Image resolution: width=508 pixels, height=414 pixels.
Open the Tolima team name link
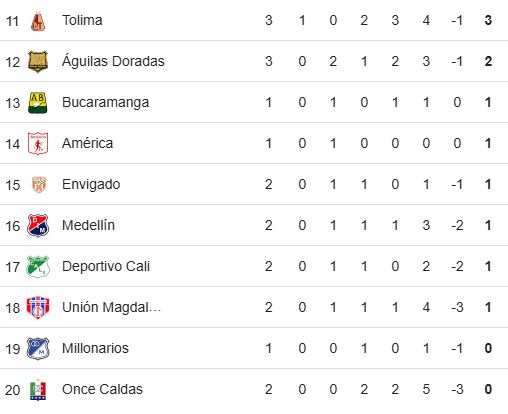pos(82,20)
